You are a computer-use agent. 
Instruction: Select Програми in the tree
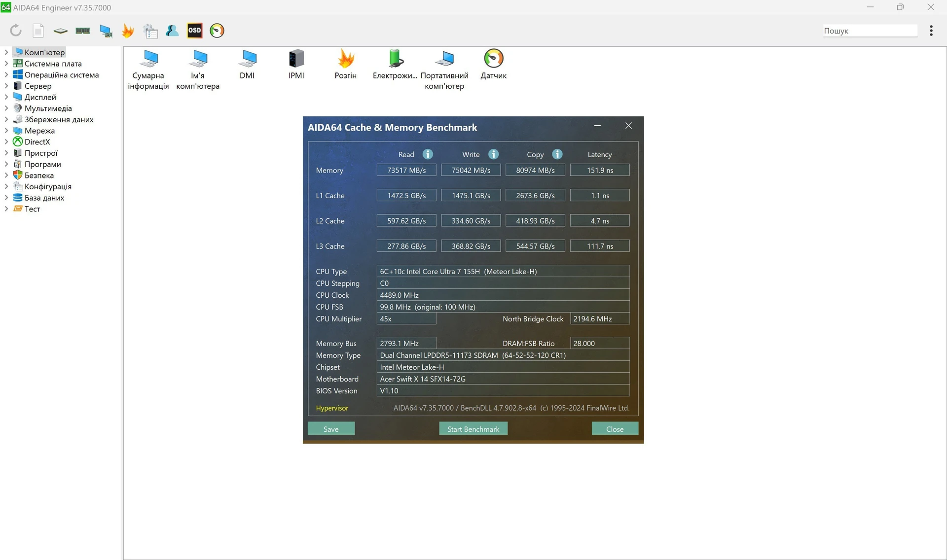pyautogui.click(x=42, y=164)
